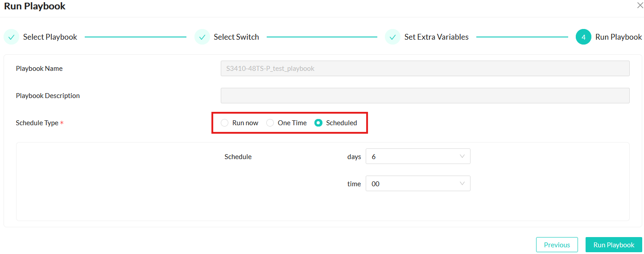The width and height of the screenshot is (644, 254).
Task: Go to the Select Switch step
Action: pos(236,37)
